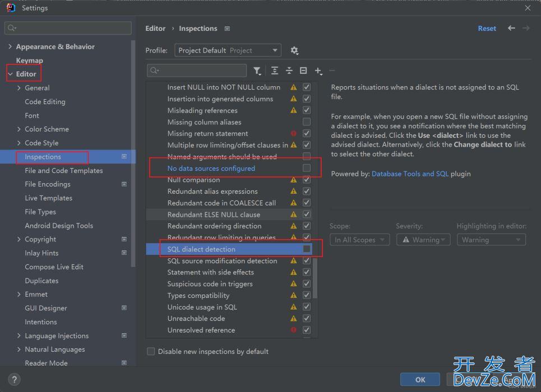Image resolution: width=541 pixels, height=392 pixels.
Task: Uncheck Insert NULL into NOT NULL column
Action: click(307, 87)
